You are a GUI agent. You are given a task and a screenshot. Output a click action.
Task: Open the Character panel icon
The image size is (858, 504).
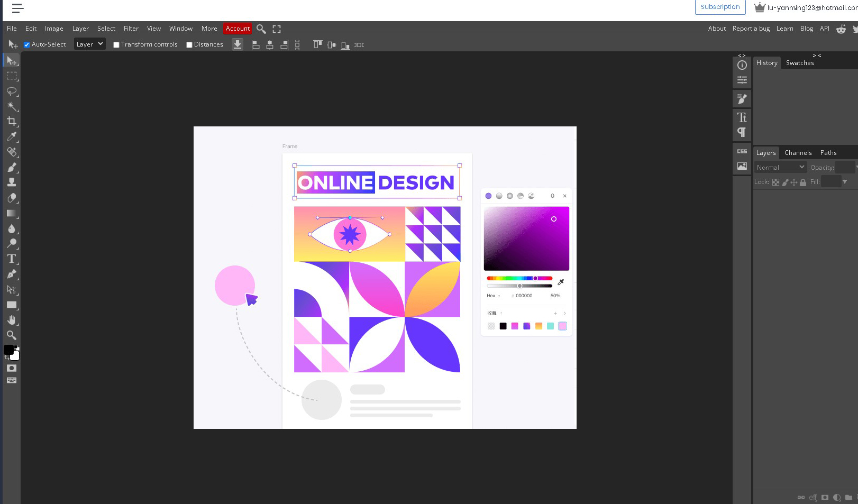tap(742, 117)
